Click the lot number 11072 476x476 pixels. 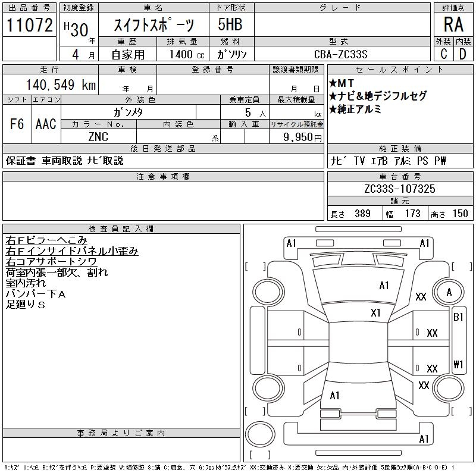(x=30, y=25)
